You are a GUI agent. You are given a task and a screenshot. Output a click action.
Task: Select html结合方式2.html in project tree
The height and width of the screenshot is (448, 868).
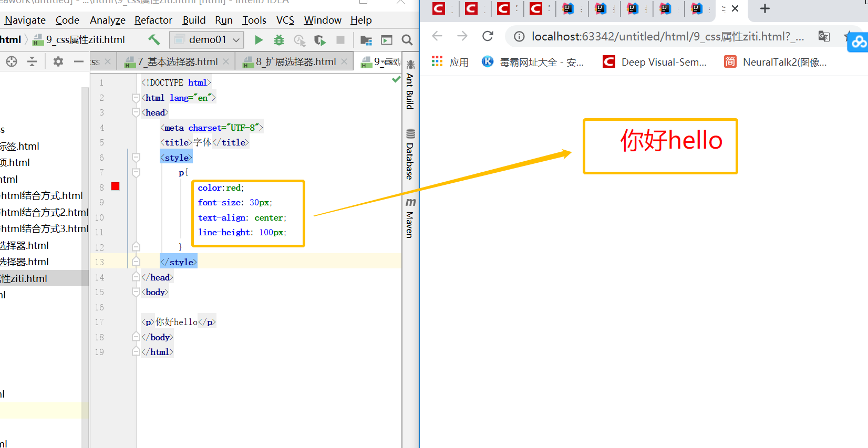(x=44, y=212)
